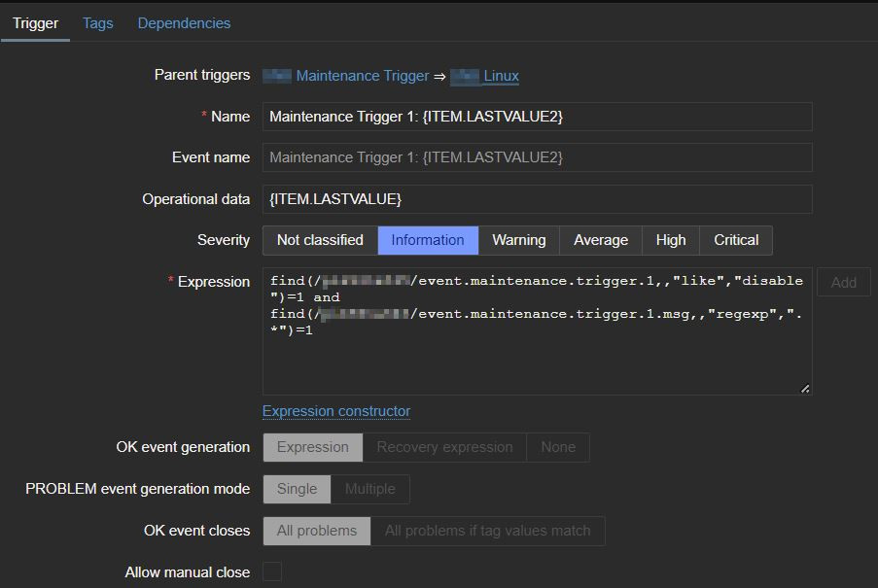The width and height of the screenshot is (878, 588).
Task: Grab the expression box resize handle
Action: tap(805, 389)
